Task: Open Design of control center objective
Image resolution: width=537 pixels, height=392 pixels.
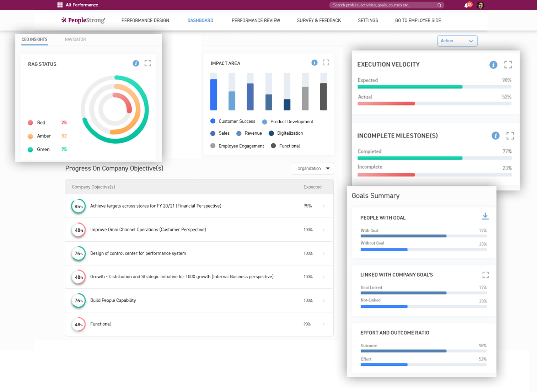Action: coord(138,253)
